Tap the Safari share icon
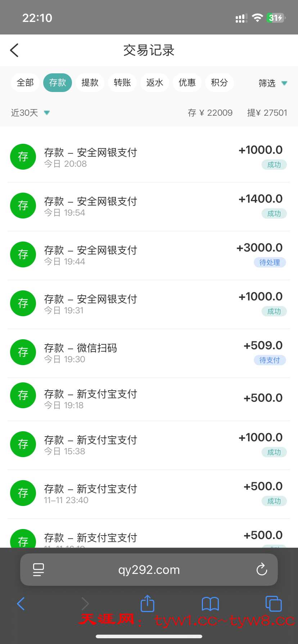The width and height of the screenshot is (298, 644). tap(147, 603)
